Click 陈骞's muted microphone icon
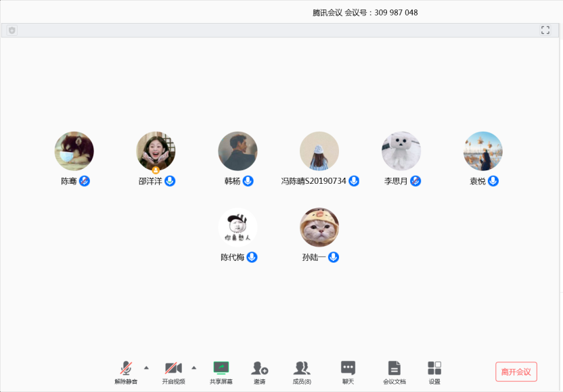Viewport: 563px width, 392px height. pos(85,181)
